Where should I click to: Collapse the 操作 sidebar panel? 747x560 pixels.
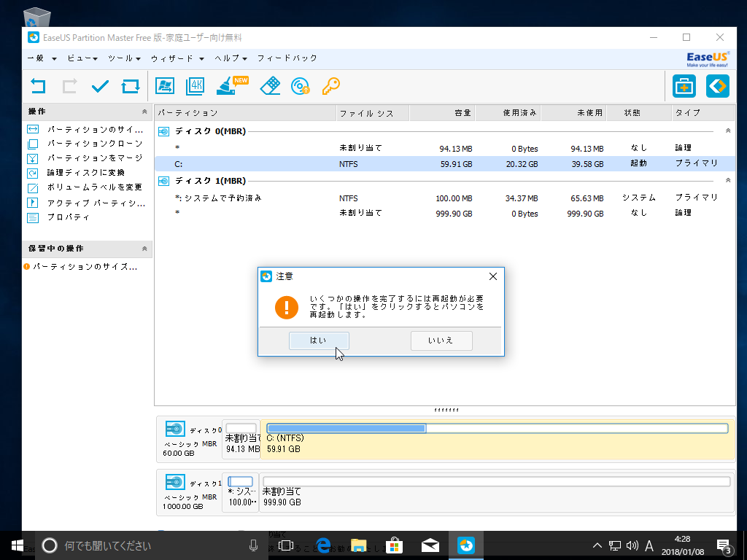coord(144,112)
